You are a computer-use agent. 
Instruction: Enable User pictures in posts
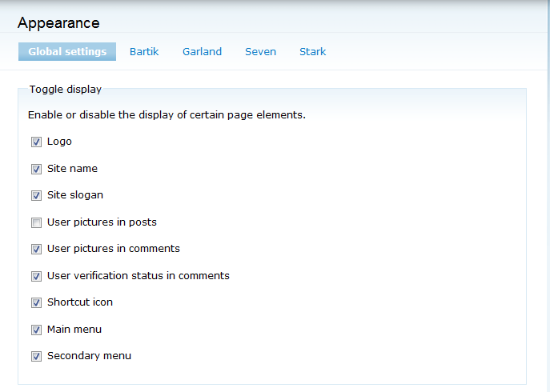(x=36, y=222)
